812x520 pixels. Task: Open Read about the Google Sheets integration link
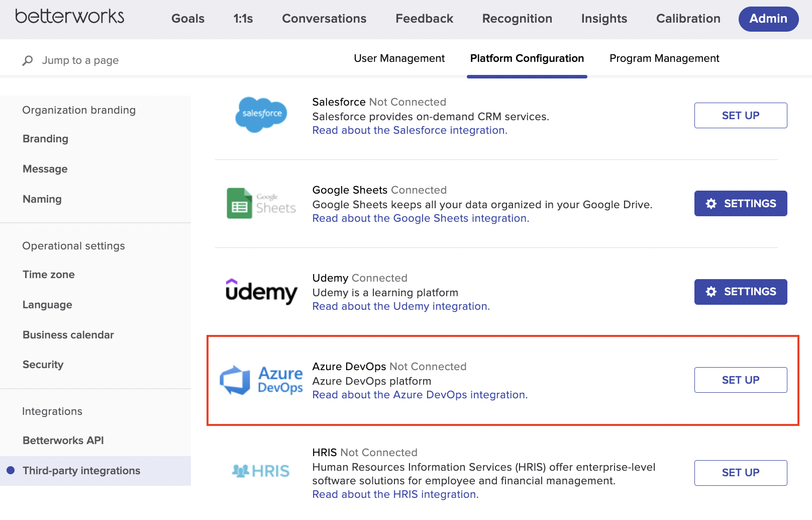pos(421,218)
